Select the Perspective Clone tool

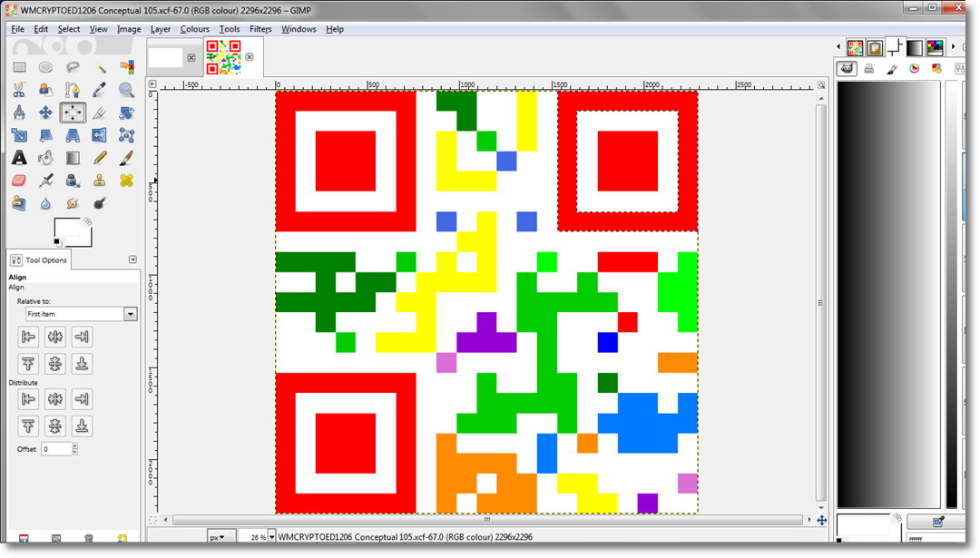pos(19,203)
